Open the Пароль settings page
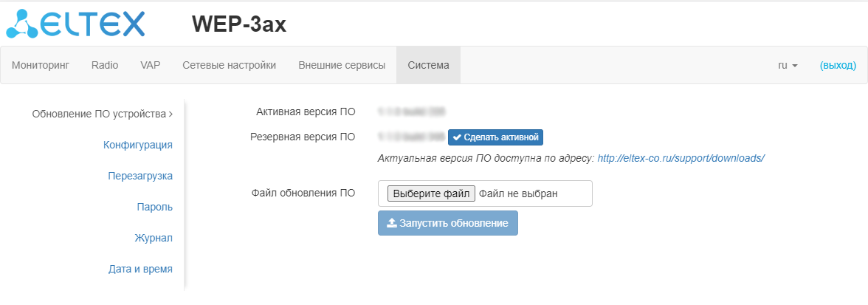Viewport: 868px width, 305px height. [155, 207]
